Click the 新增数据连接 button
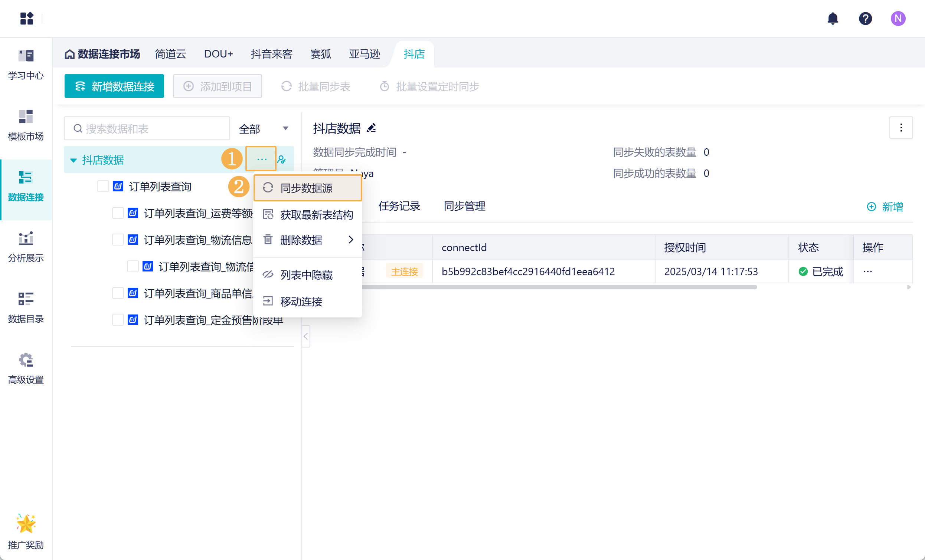 click(x=114, y=86)
